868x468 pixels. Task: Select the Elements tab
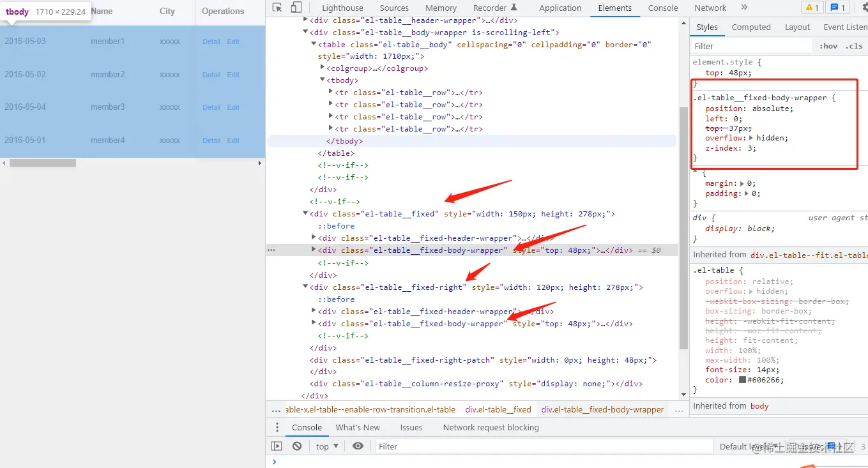point(615,8)
